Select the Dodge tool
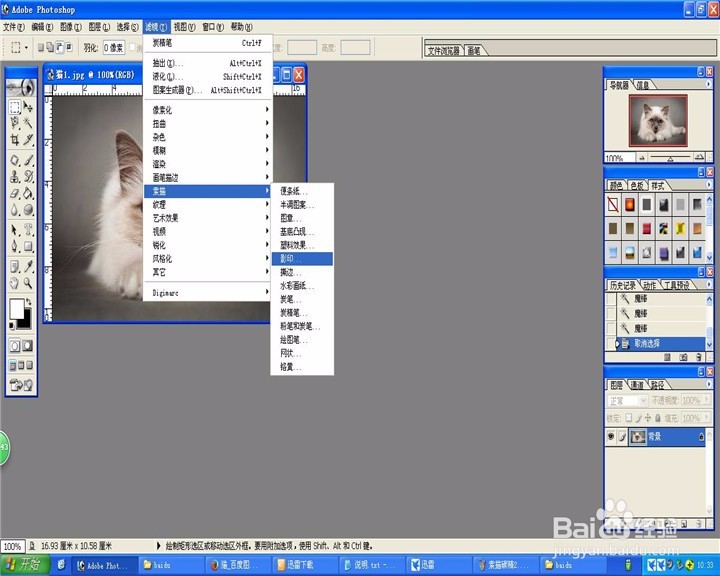The image size is (720, 576). coord(28,210)
